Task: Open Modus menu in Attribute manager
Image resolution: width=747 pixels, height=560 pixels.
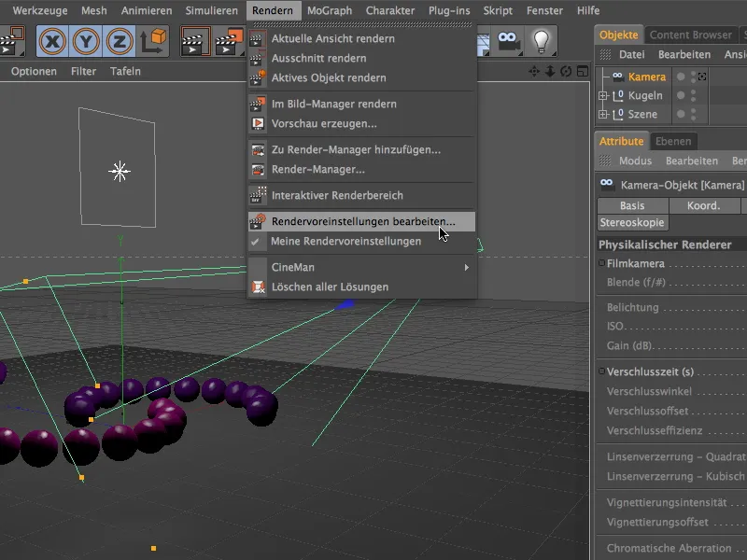Action: (x=635, y=161)
